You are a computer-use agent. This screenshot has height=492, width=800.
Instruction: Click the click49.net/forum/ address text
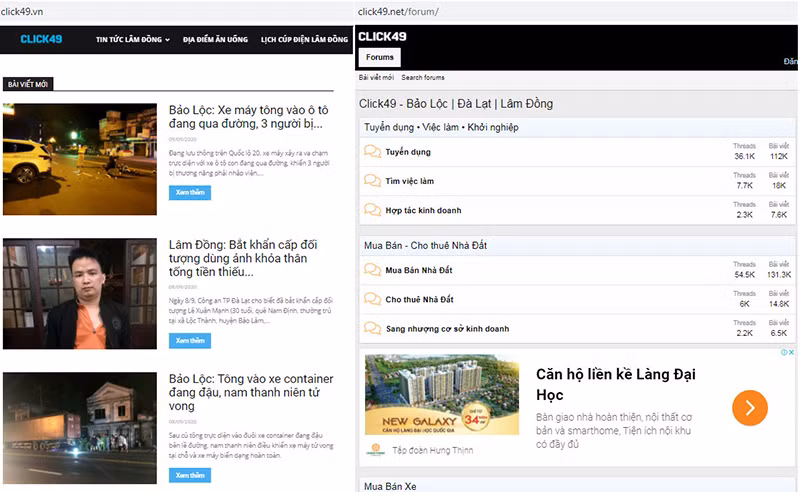(x=398, y=11)
